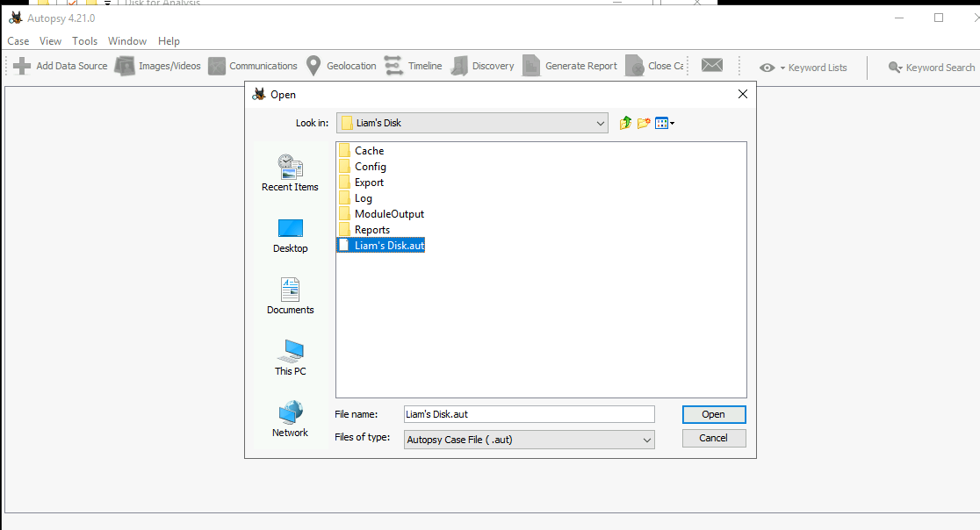980x530 pixels.
Task: Select the ModuleOutput folder
Action: pyautogui.click(x=381, y=214)
